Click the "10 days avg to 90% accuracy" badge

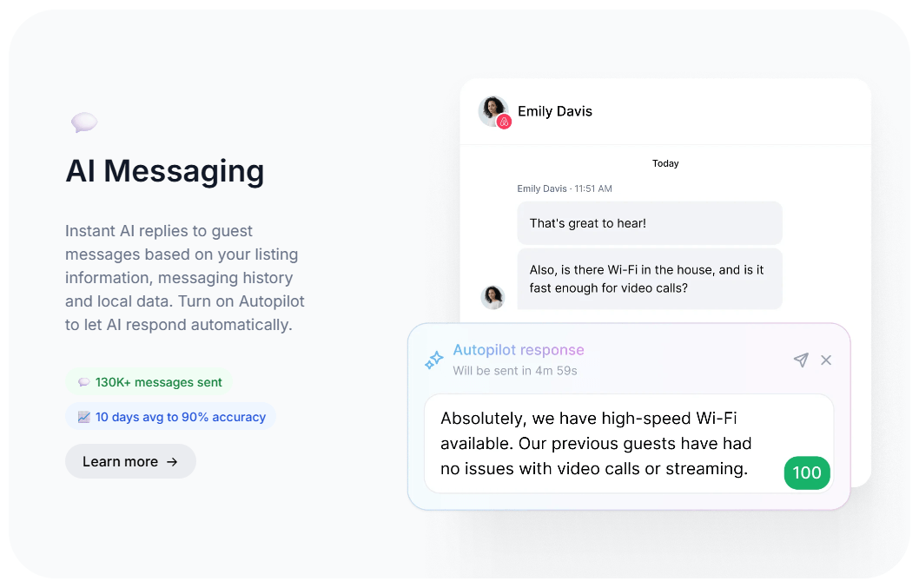pyautogui.click(x=170, y=417)
